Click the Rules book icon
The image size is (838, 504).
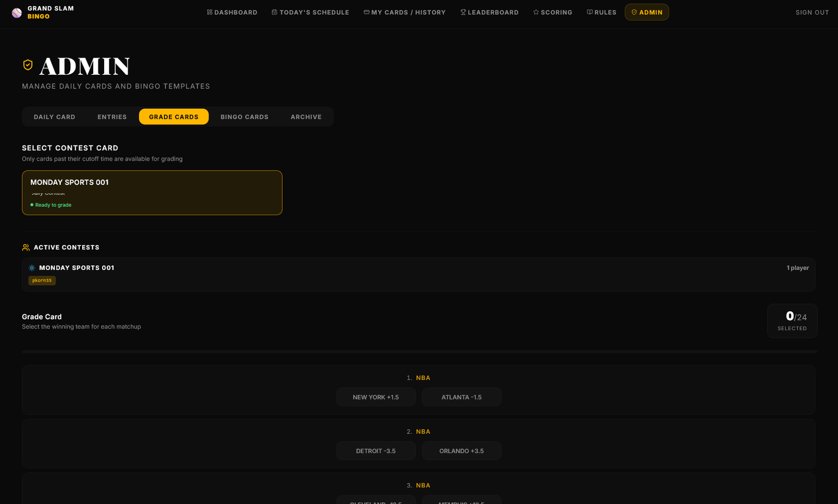(590, 12)
